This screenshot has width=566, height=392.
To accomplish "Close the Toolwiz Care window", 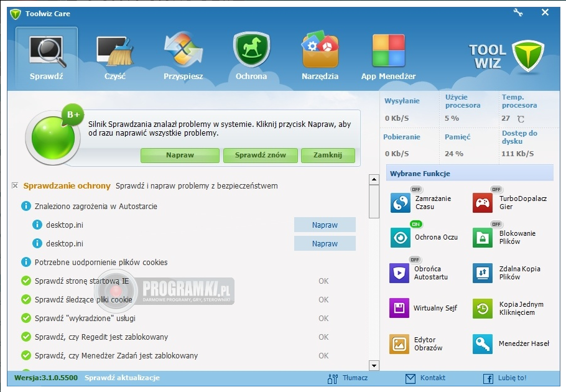I will [x=545, y=12].
